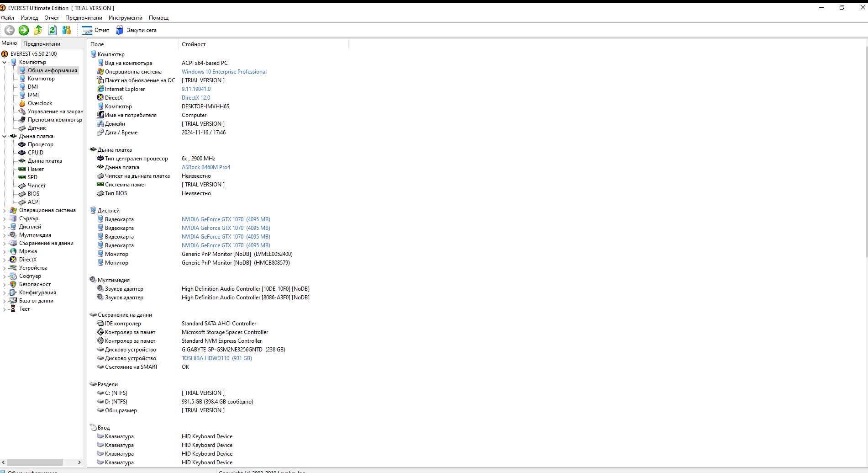Click the Refresh toolbar icon
Screen dimensions: 868x473
click(x=52, y=30)
